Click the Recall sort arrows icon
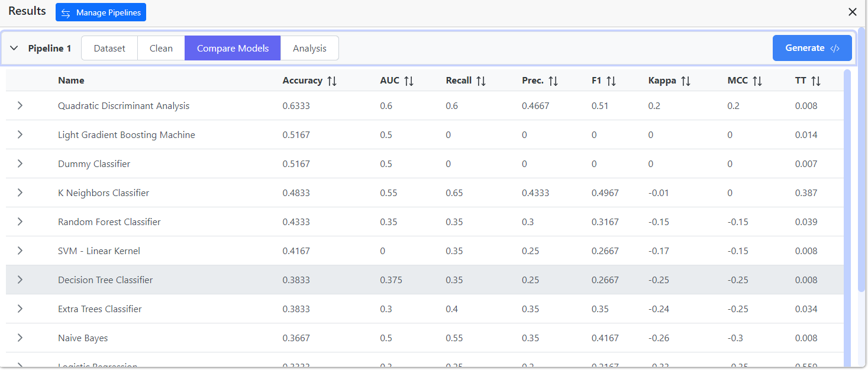868x372 pixels. click(x=481, y=81)
